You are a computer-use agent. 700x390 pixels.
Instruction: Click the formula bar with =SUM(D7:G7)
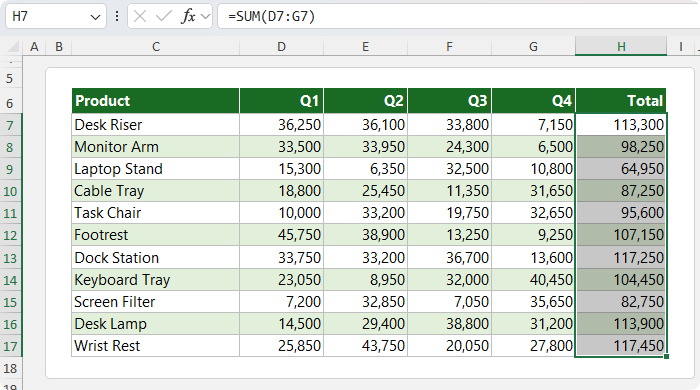click(x=458, y=17)
